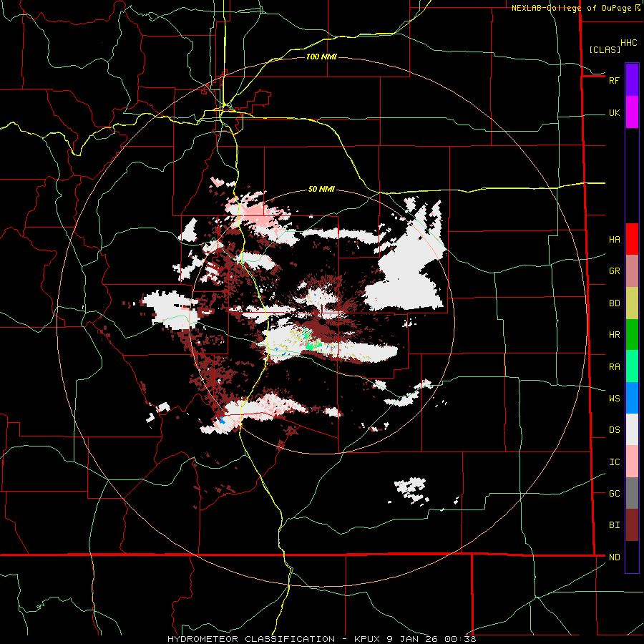Image resolution: width=644 pixels, height=644 pixels.
Task: Click the IC pink legend color block
Action: tap(632, 462)
